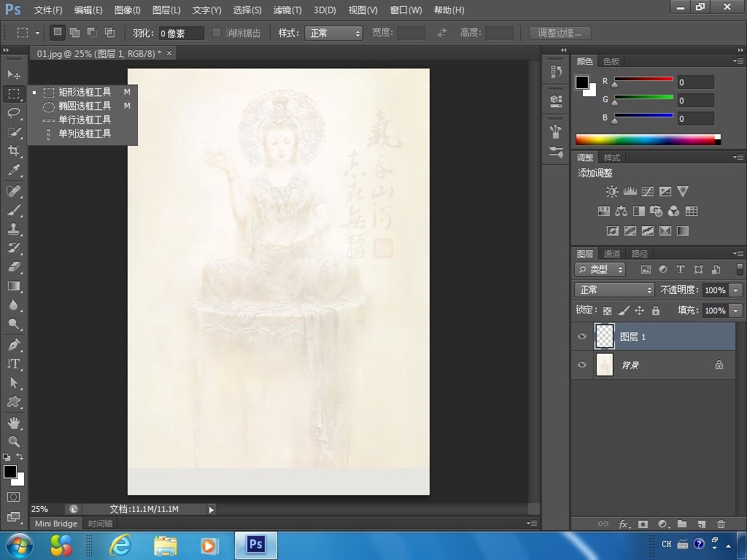Select the Dodge tool
This screenshot has width=747, height=560.
[x=13, y=324]
